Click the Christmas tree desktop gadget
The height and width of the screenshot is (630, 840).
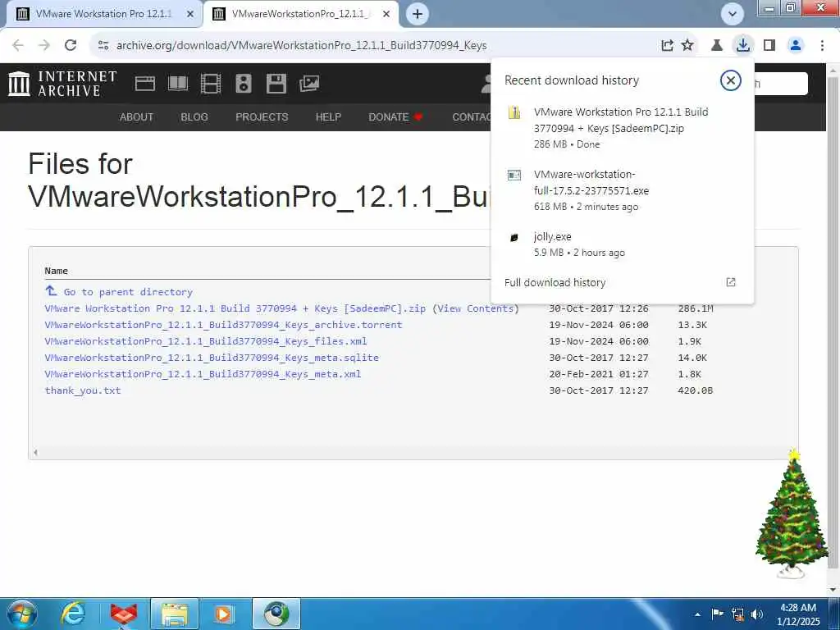coord(792,514)
